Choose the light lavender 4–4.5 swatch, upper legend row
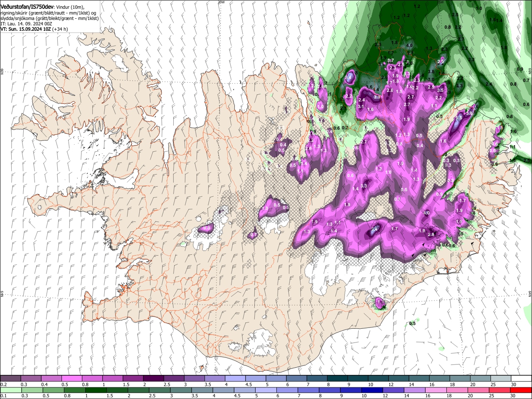Image resolution: width=532 pixels, height=399 pixels. (235, 379)
